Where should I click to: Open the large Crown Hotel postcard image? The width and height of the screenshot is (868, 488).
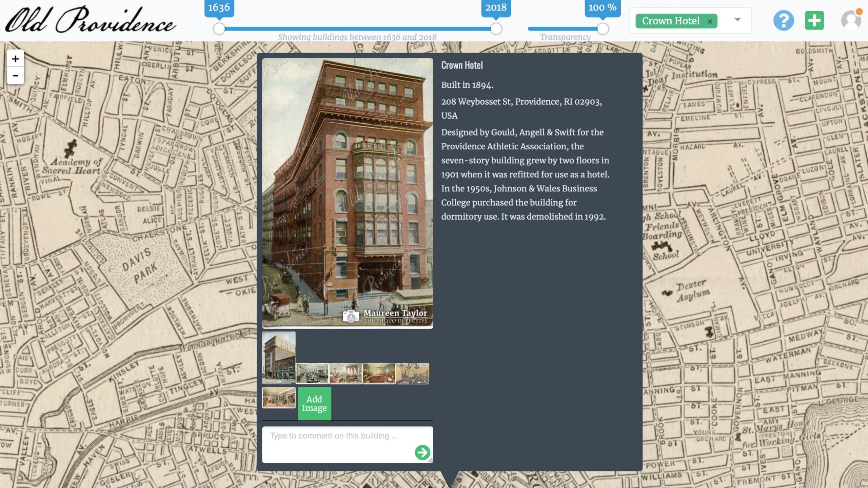348,193
